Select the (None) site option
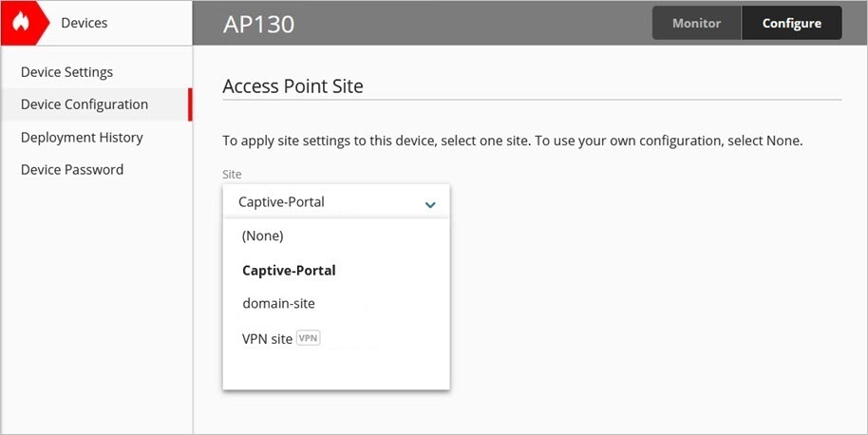 point(263,236)
